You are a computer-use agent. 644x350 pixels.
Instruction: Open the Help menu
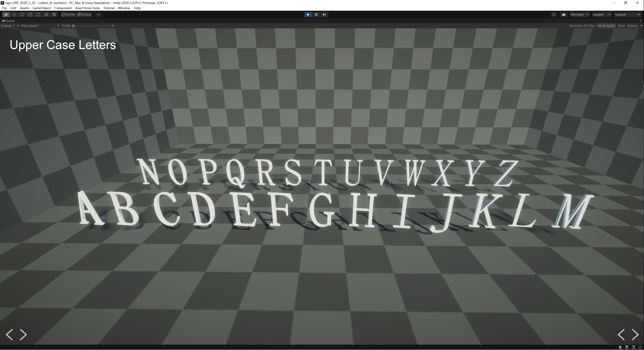click(x=137, y=8)
